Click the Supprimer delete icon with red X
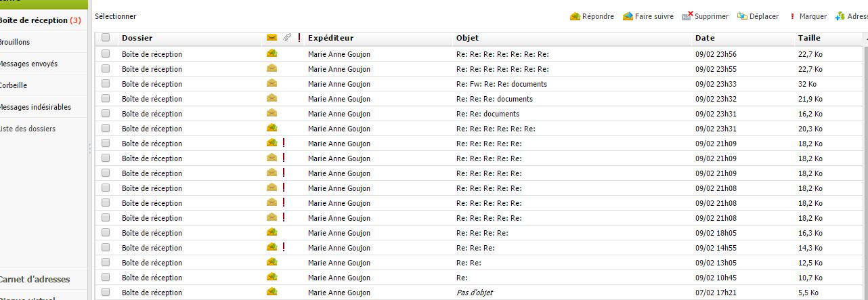This screenshot has height=300, width=868. point(687,16)
